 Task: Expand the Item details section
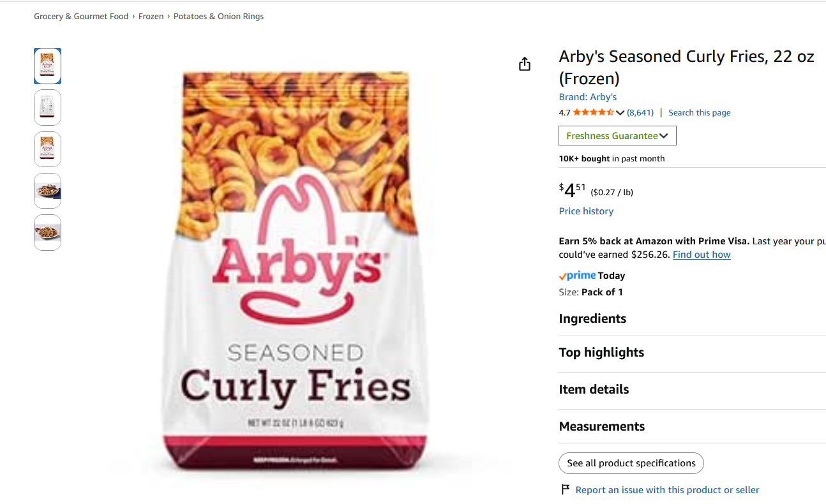(594, 389)
